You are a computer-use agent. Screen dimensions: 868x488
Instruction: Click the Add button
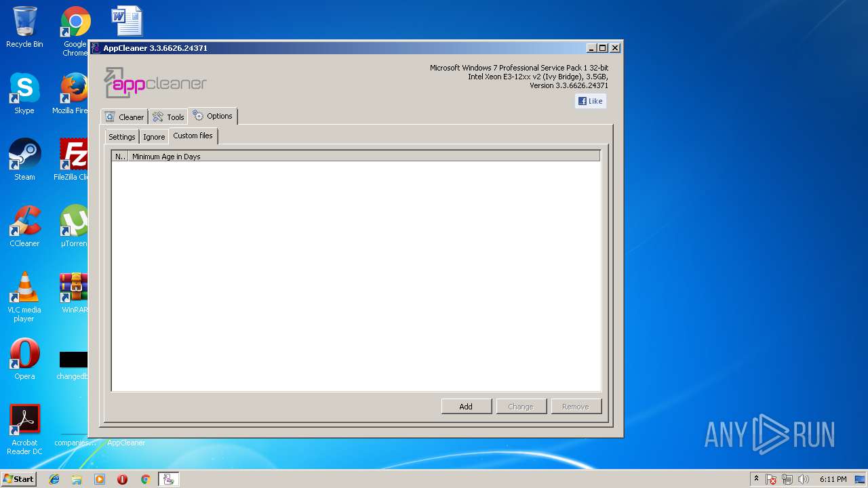click(466, 407)
